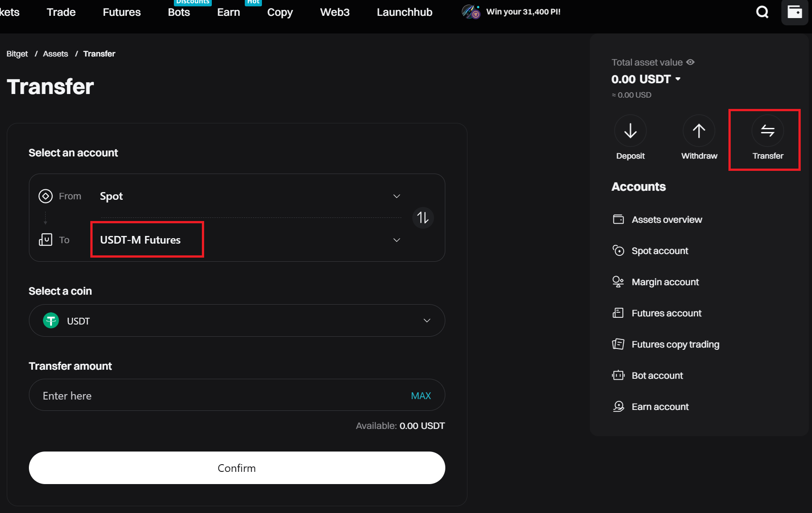This screenshot has height=513, width=812.
Task: Click the Futures copy trading icon
Action: coord(618,344)
